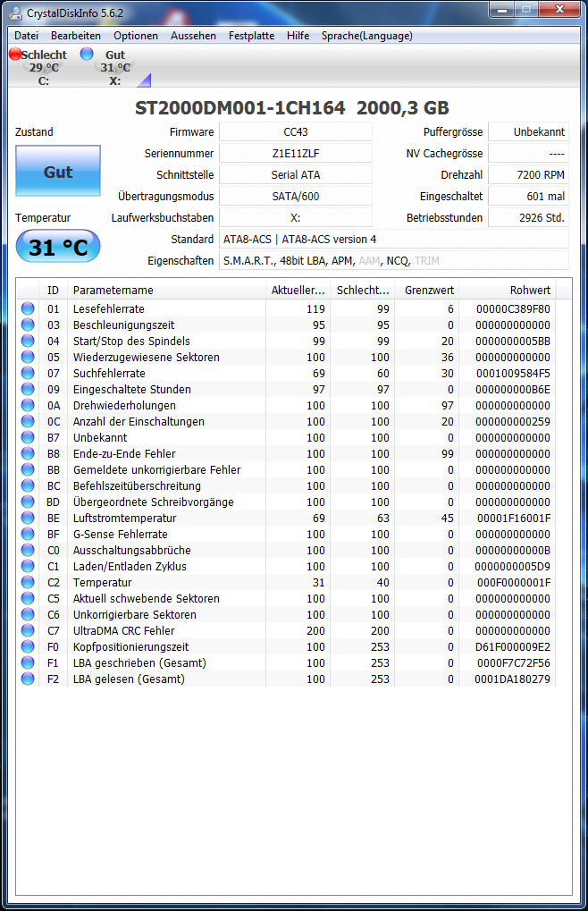Click the Grenzwert column header
Viewport: 588px width, 911px height.
point(426,290)
